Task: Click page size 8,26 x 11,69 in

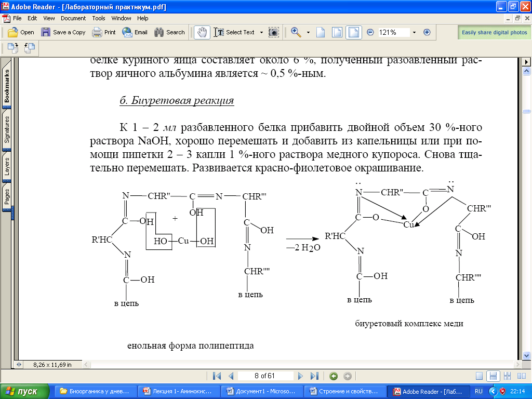Action: coord(52,365)
